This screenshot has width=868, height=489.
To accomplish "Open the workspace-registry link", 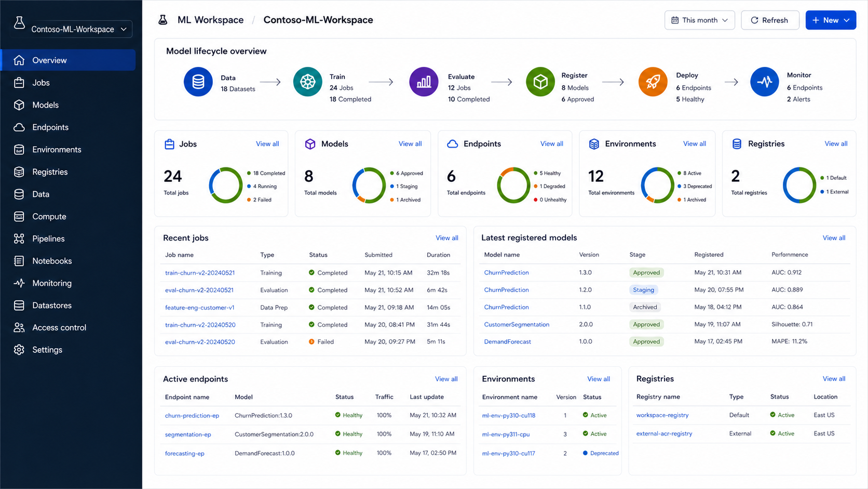I will point(662,415).
